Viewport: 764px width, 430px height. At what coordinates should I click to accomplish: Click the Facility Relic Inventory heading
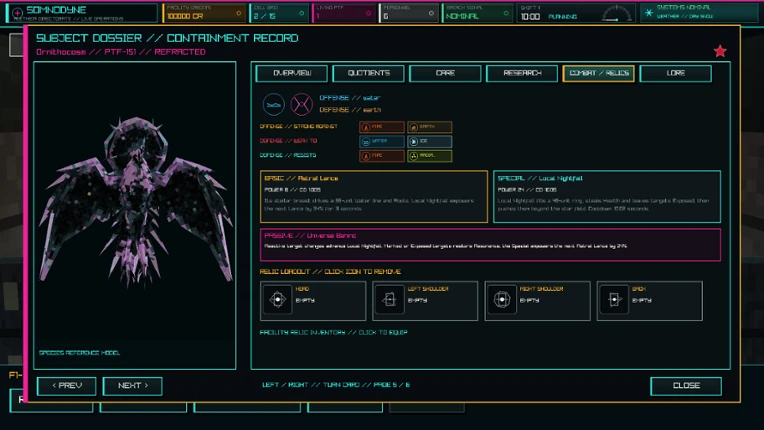tap(333, 333)
